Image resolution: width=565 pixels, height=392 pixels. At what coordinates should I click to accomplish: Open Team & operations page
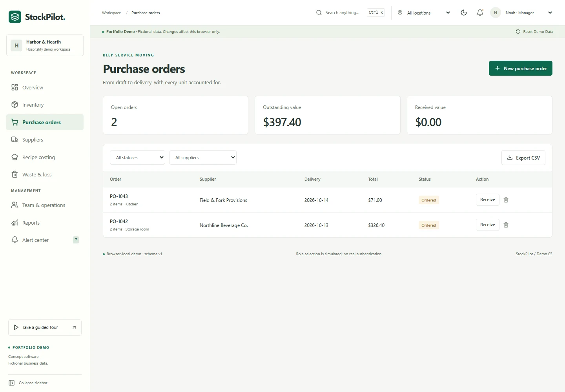[45, 205]
